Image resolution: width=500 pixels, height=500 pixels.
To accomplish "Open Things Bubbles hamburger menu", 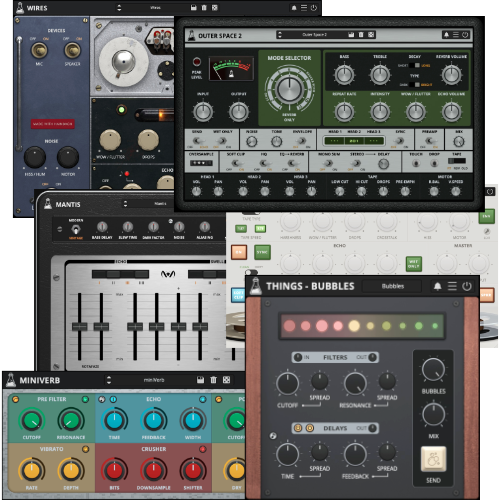I will [x=452, y=286].
